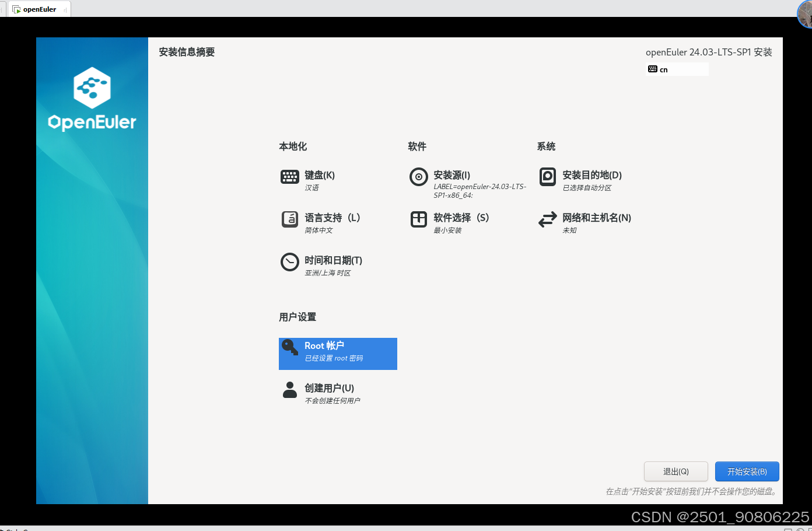Click the 未知 network status text

point(570,230)
